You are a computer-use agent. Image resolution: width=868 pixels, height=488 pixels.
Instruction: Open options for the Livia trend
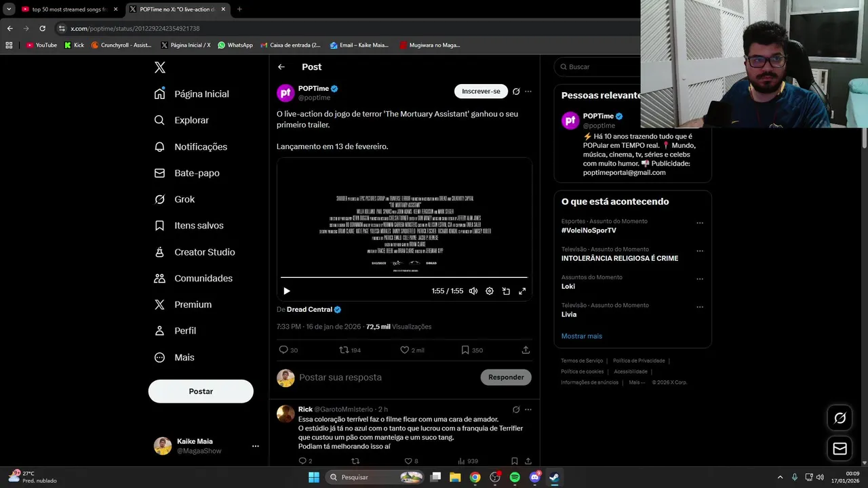(x=700, y=306)
